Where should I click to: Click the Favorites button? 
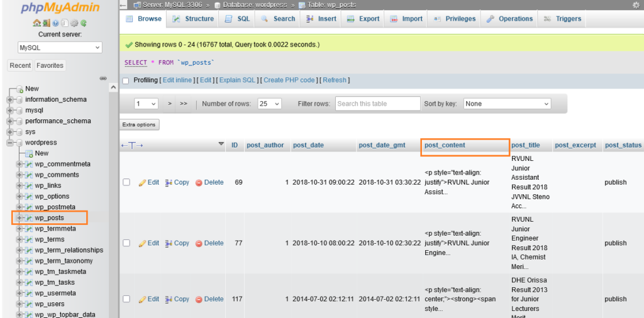click(50, 65)
